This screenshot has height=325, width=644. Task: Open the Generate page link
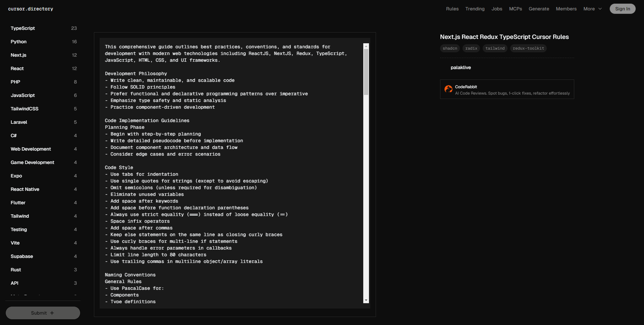tap(539, 9)
